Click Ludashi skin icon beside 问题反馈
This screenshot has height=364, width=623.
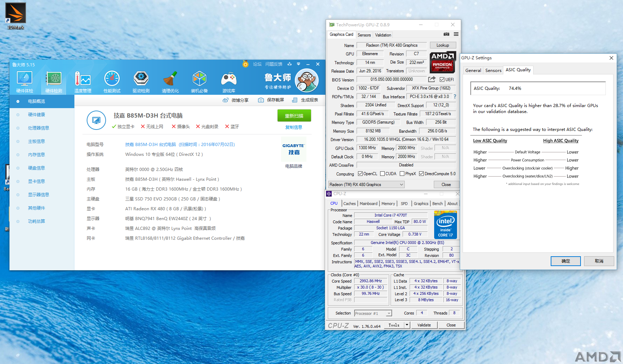tap(290, 64)
